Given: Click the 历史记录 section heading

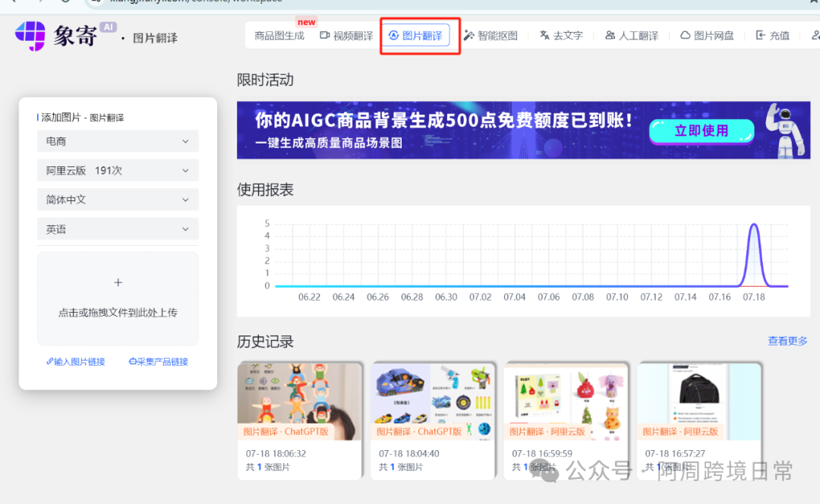Looking at the screenshot, I should (x=265, y=342).
